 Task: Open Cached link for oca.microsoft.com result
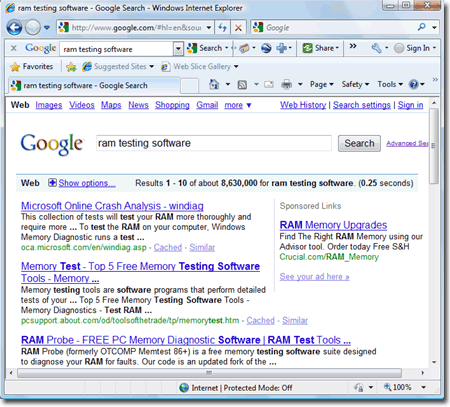(x=168, y=248)
